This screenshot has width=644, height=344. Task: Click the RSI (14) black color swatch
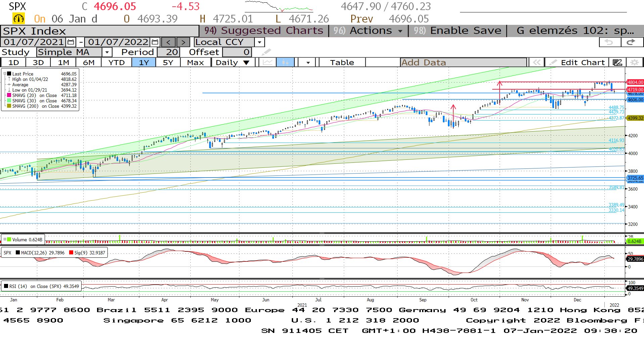tap(6, 286)
